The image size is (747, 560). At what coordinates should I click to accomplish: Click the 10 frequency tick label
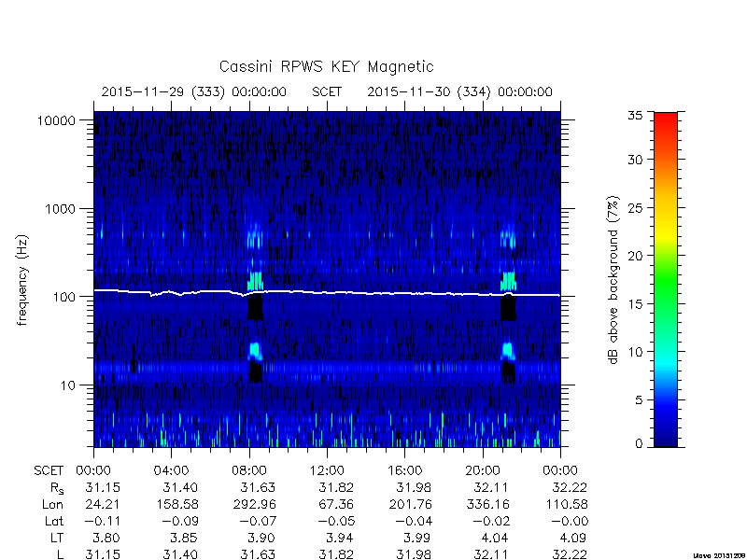[68, 385]
